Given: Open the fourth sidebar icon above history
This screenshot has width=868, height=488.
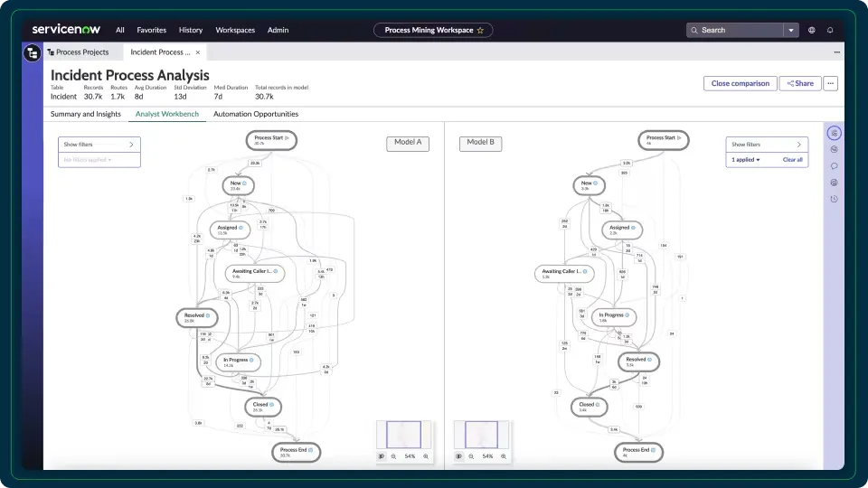Looking at the screenshot, I should coord(835,183).
